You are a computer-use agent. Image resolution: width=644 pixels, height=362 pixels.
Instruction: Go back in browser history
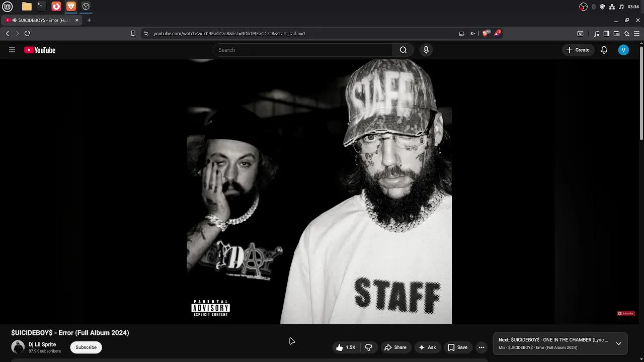pyautogui.click(x=8, y=33)
